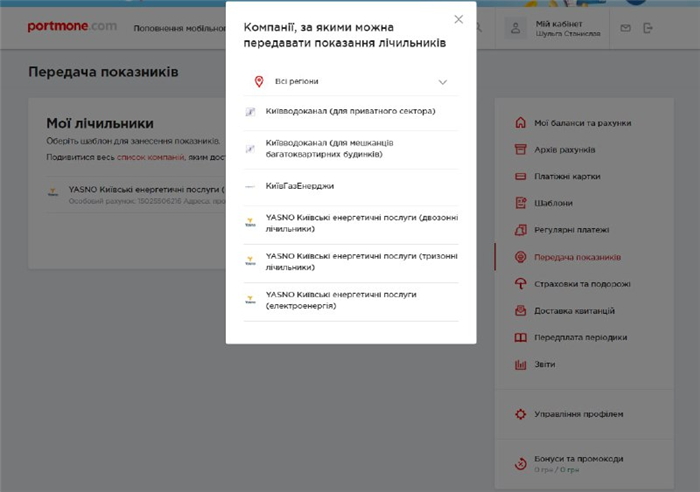Click the user avatar icon
This screenshot has height=492, width=700.
tap(516, 28)
